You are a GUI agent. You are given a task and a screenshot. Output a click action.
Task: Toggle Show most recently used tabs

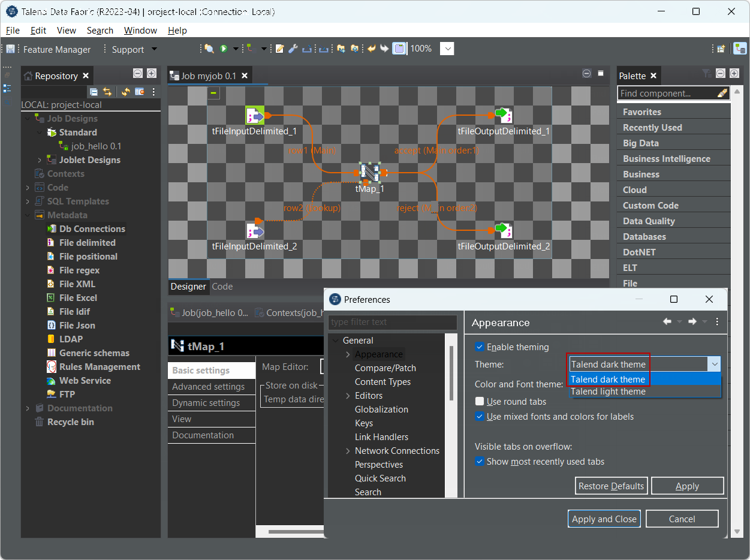pos(480,462)
